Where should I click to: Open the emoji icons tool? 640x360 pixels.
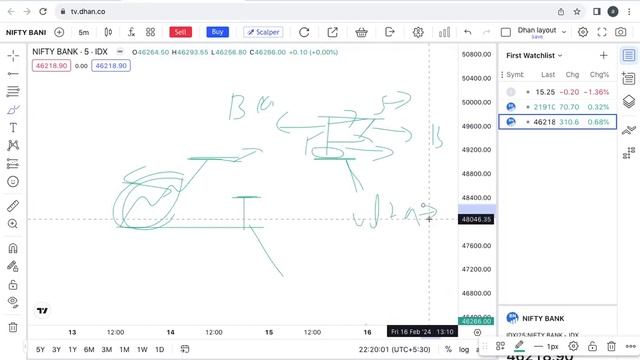13,182
